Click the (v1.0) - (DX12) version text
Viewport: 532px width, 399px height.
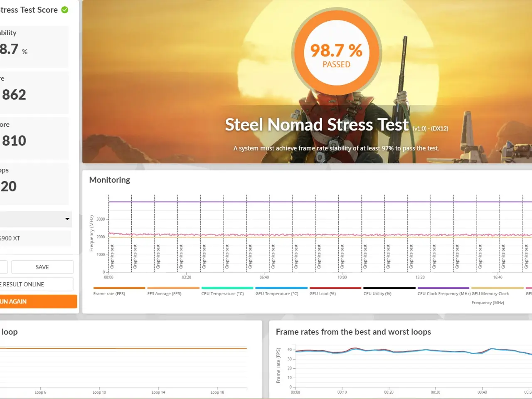click(431, 128)
